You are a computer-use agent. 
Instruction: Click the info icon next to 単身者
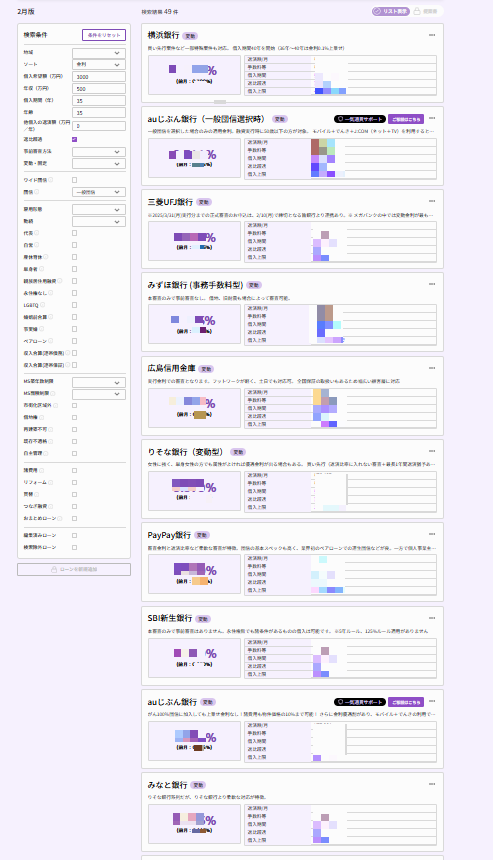(42, 269)
